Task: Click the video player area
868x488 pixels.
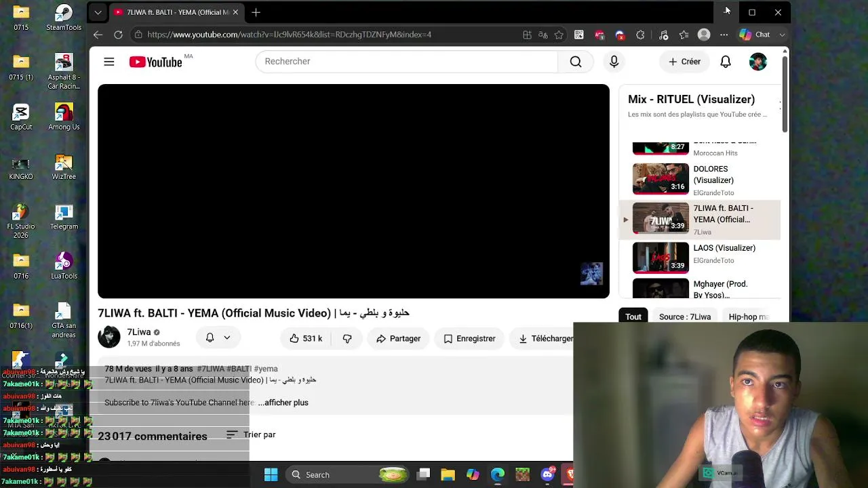Action: [x=353, y=191]
